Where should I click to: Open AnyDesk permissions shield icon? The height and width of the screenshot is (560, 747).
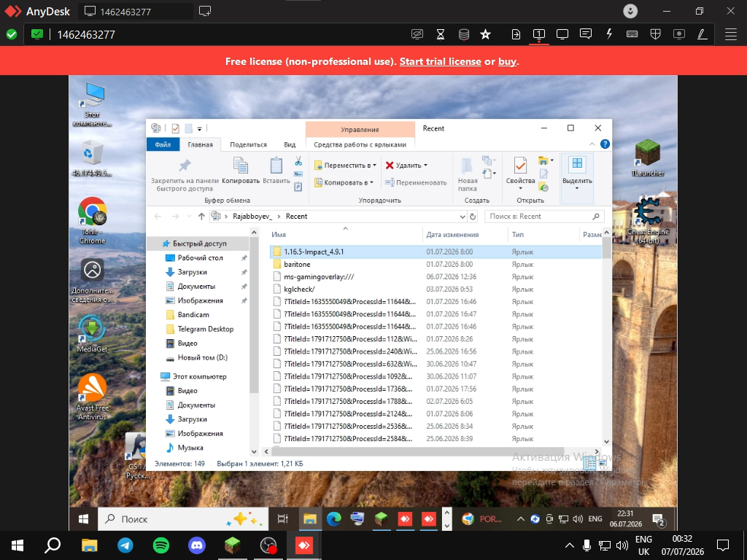click(x=656, y=34)
